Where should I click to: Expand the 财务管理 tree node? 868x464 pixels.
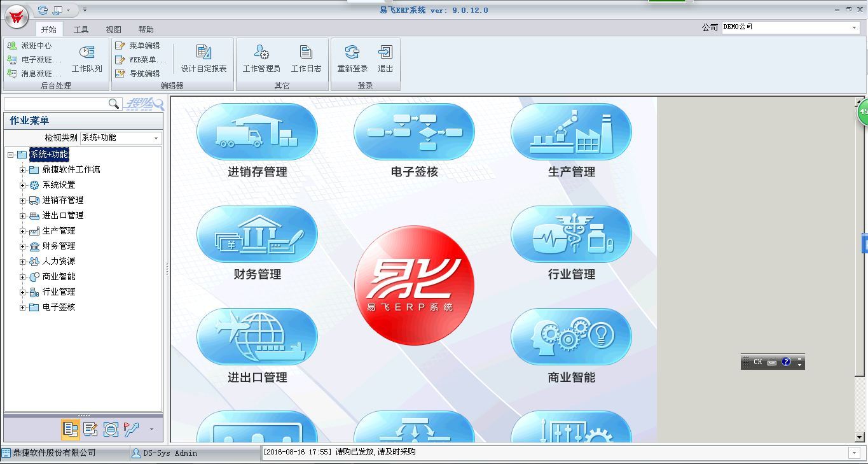point(22,246)
